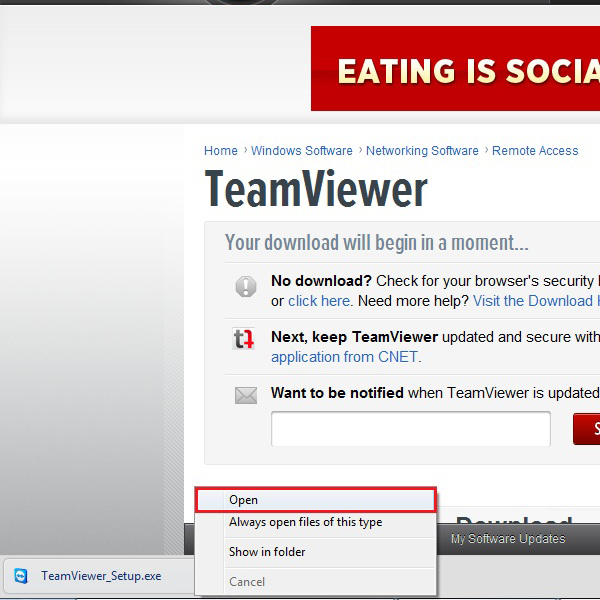The image size is (600, 600).
Task: Click the red submit button beside the email field
Action: coord(587,429)
